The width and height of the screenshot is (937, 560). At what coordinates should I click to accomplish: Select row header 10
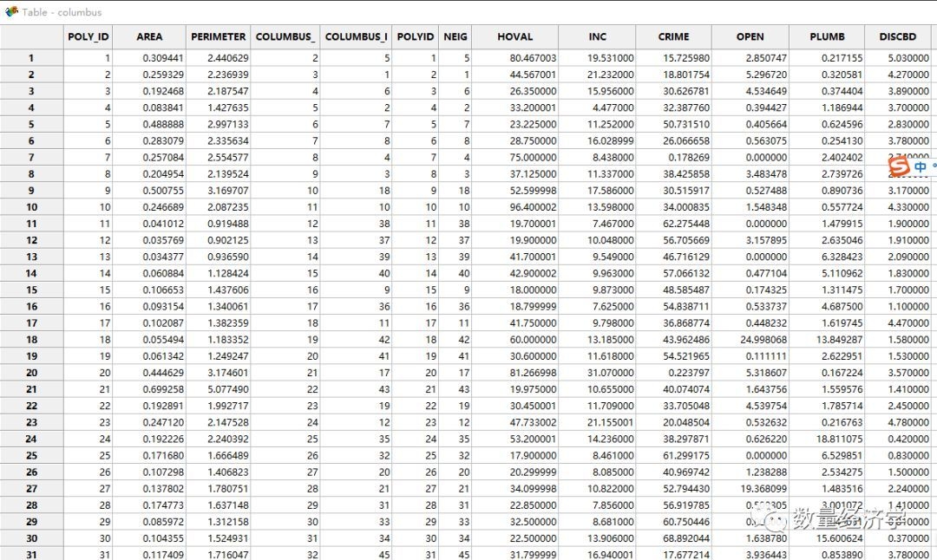tap(32, 207)
